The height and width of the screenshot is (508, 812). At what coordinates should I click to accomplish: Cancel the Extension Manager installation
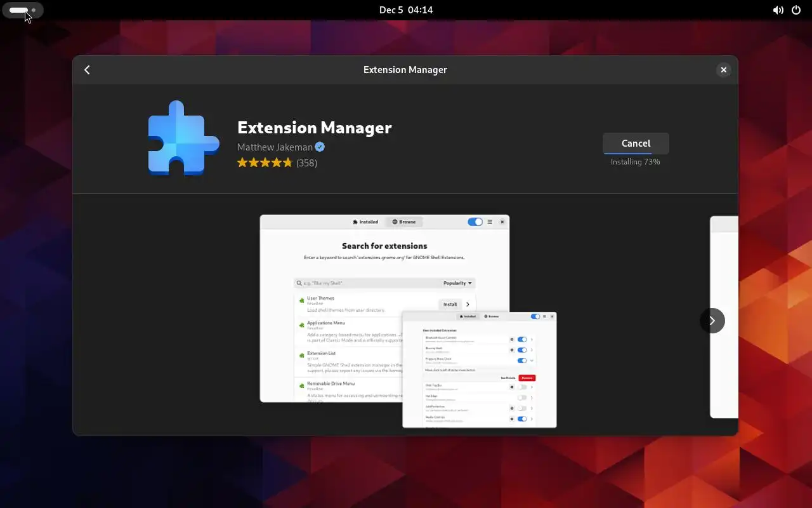coord(636,144)
